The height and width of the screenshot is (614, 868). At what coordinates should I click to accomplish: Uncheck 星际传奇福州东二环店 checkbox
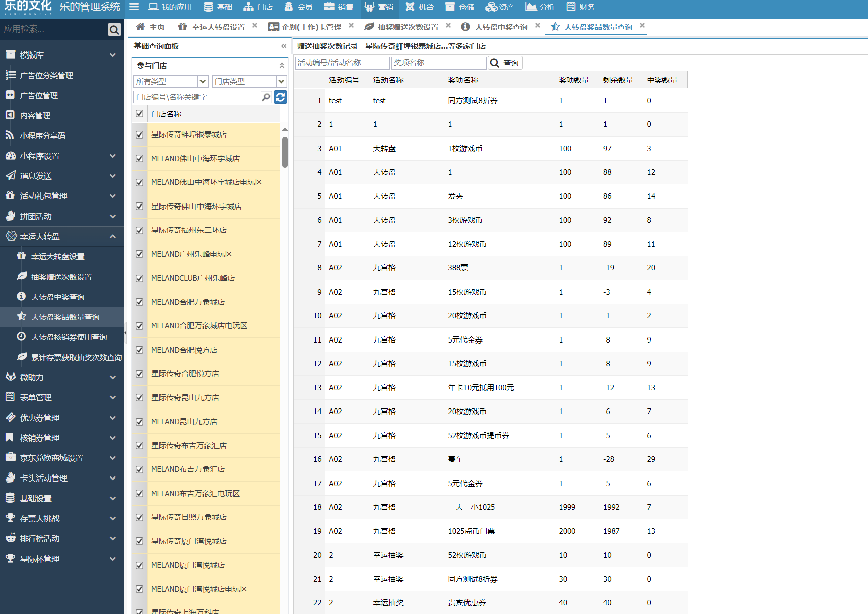pos(140,230)
